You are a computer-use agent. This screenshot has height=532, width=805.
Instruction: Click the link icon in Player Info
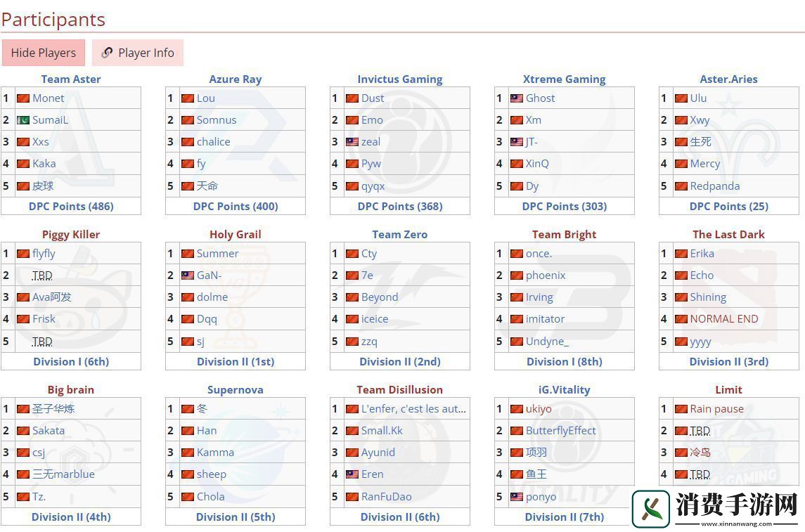(107, 53)
